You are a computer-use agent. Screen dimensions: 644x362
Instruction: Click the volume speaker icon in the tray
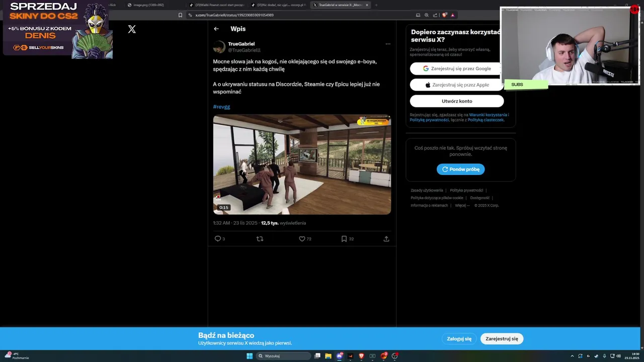618,356
